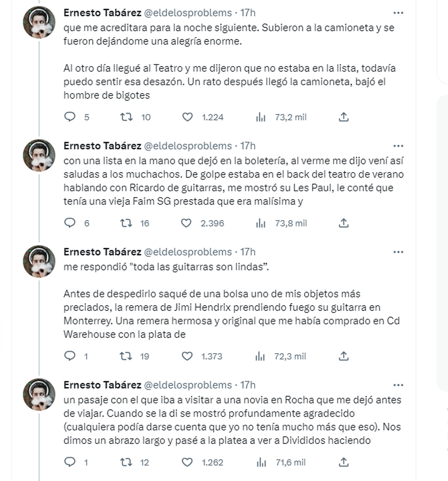Reply to the tweet about visiting Rocha

pos(71,461)
